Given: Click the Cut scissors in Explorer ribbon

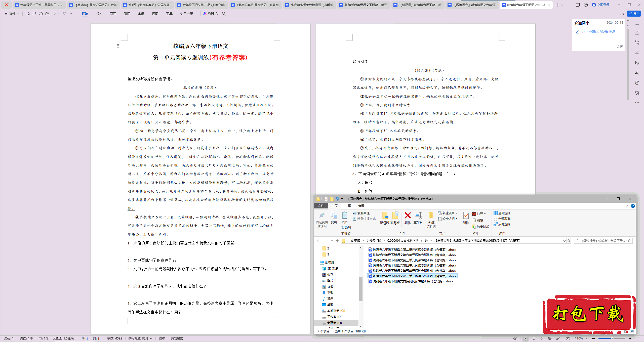Looking at the screenshot, I should click(x=346, y=227).
